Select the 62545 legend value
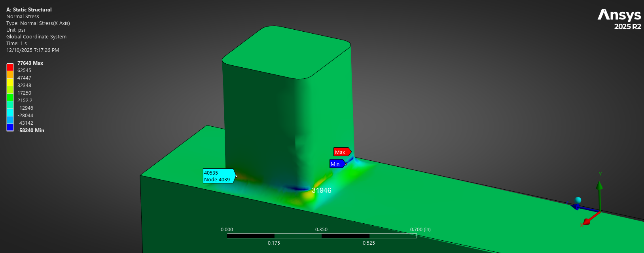644x253 pixels. coord(24,70)
